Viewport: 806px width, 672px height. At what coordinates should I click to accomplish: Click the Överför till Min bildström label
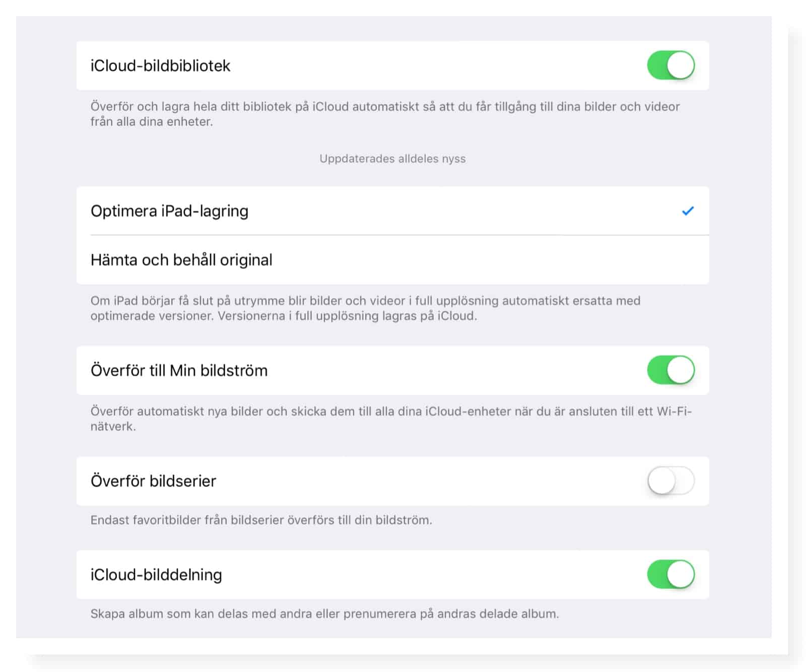[179, 371]
